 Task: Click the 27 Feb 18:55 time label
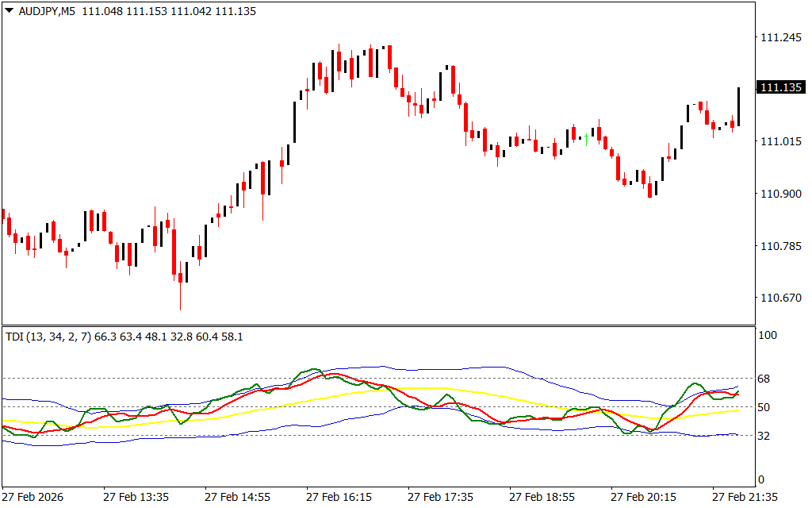(x=542, y=497)
